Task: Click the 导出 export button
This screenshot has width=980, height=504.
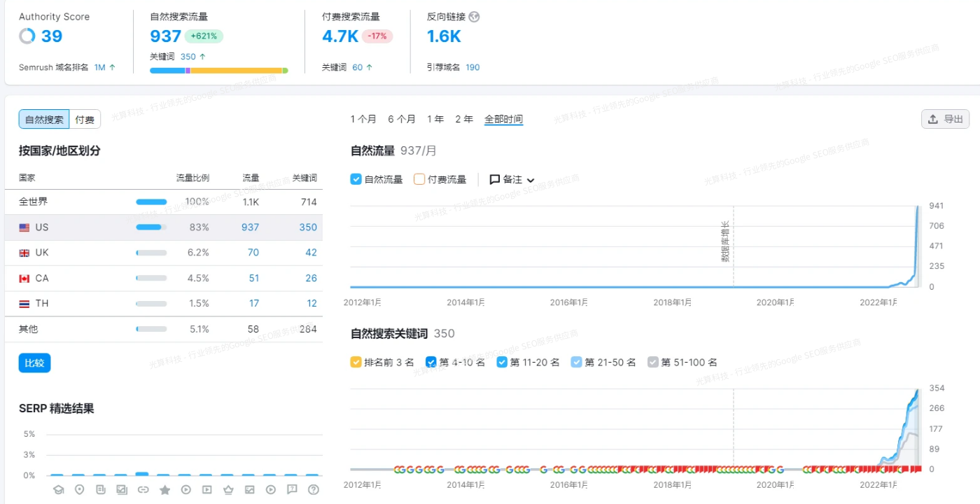Action: 945,119
